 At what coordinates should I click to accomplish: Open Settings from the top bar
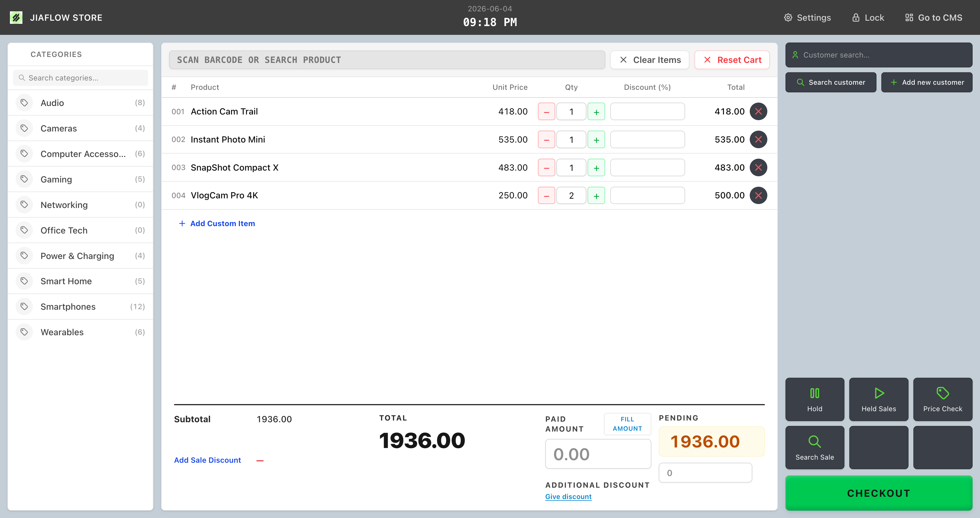[807, 18]
